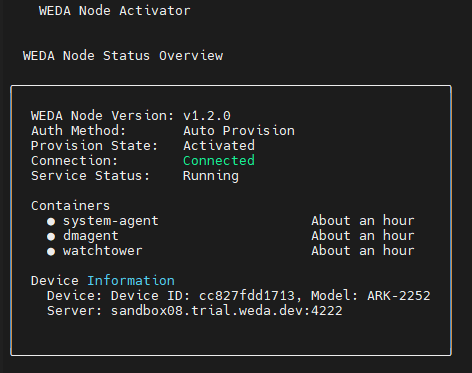The image size is (472, 373).
Task: Click the Auth Method label
Action: tap(79, 131)
